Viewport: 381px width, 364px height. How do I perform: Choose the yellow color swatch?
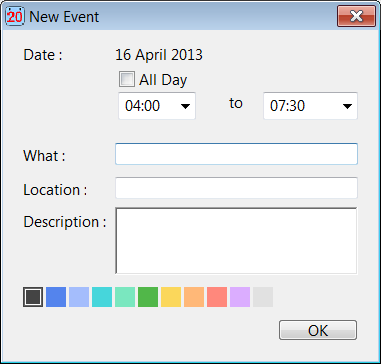171,297
